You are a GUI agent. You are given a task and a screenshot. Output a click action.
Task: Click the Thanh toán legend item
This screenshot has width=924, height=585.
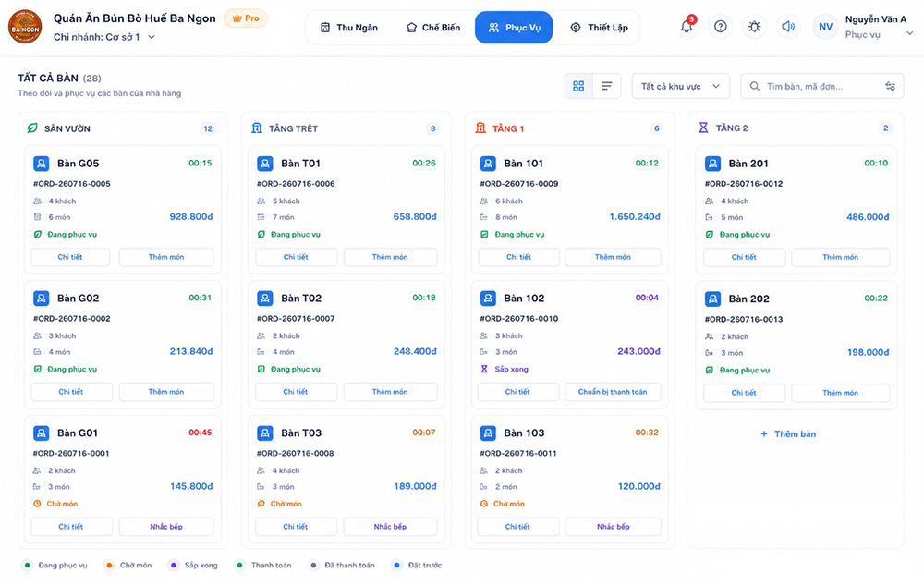263,565
